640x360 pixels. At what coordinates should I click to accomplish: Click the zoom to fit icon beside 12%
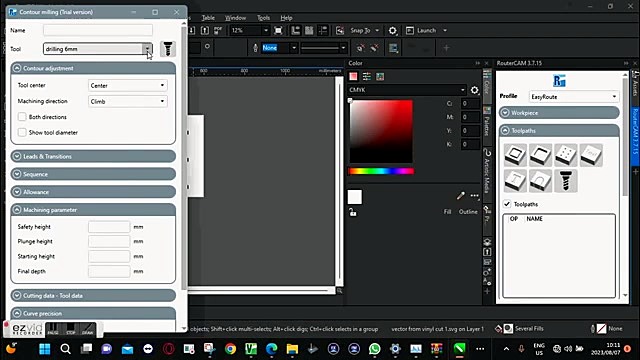(x=278, y=31)
